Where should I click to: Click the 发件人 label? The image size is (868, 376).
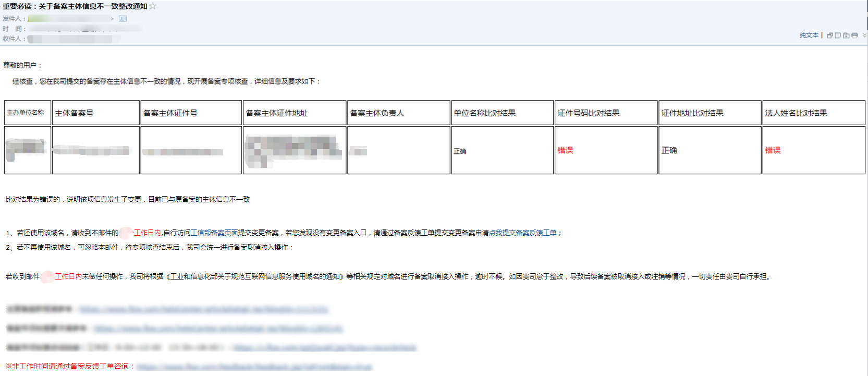[14, 19]
